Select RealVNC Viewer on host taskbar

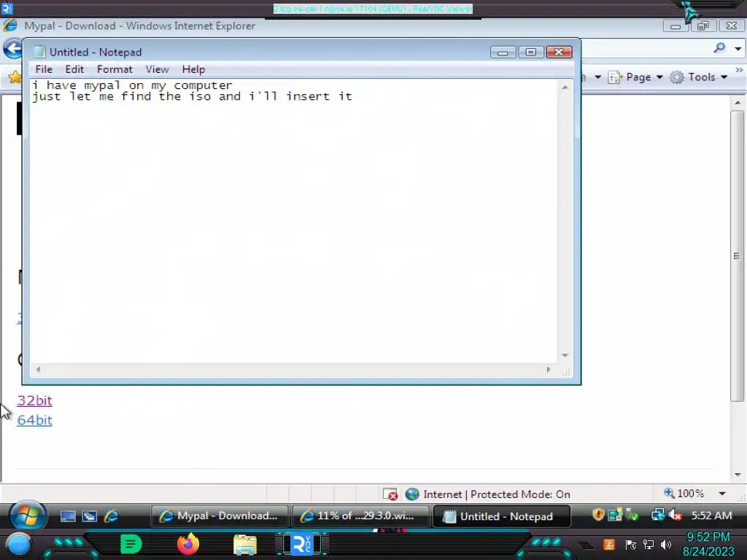click(x=302, y=544)
